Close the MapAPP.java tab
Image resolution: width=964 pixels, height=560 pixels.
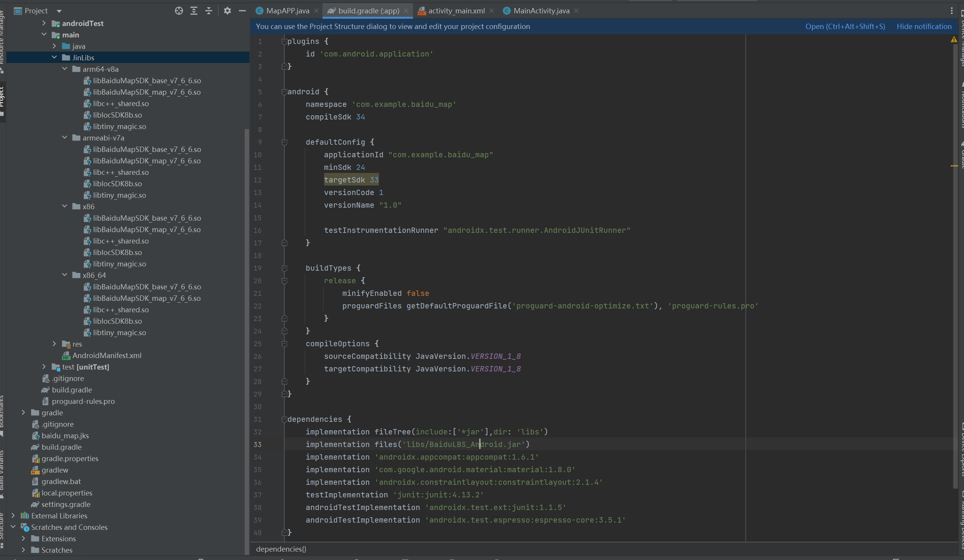(316, 11)
